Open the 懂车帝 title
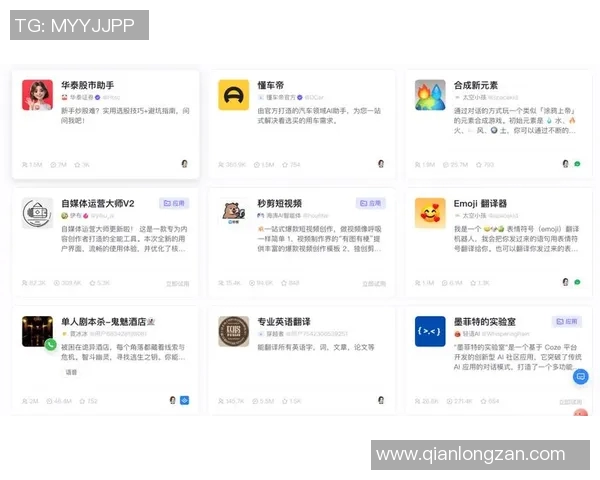The height and width of the screenshot is (480, 600). (x=271, y=85)
